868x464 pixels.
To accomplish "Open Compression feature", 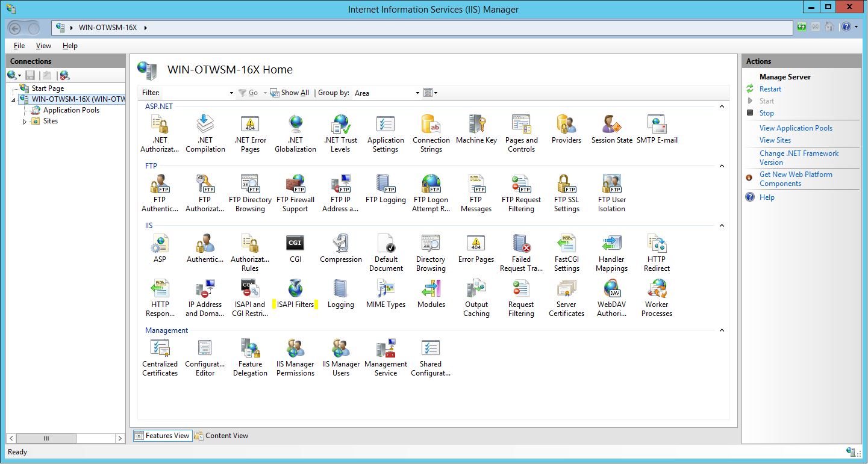I will tap(341, 248).
